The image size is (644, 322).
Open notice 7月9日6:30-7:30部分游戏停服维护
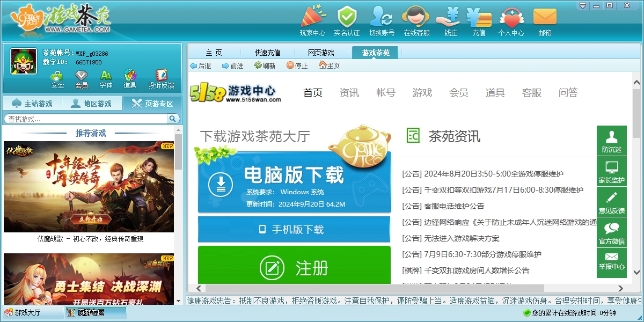472,254
